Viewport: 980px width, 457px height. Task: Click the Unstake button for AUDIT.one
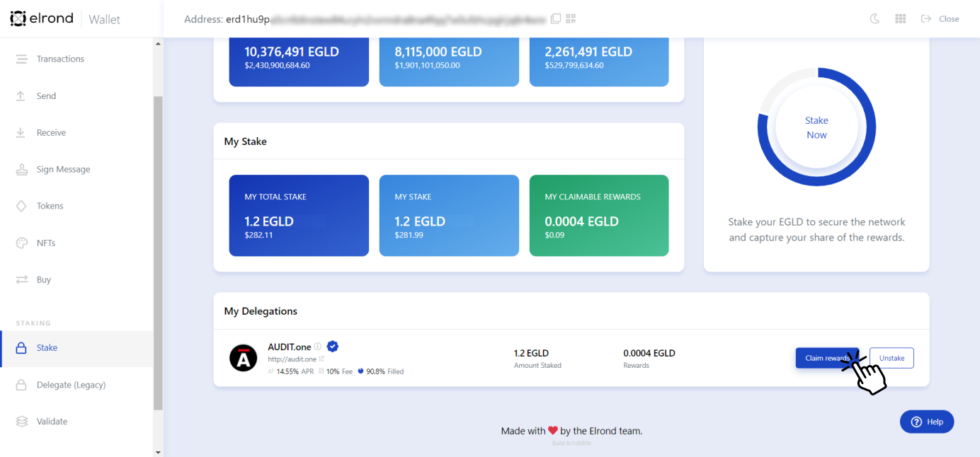click(x=891, y=358)
